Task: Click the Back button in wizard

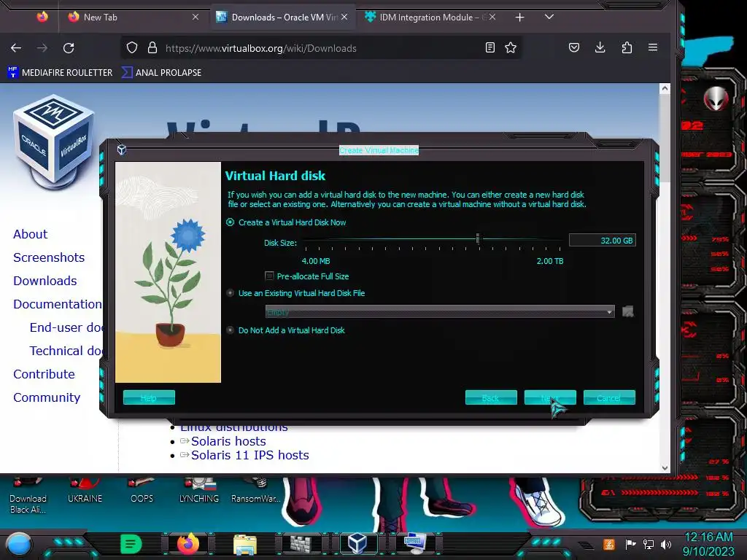Action: coord(491,397)
